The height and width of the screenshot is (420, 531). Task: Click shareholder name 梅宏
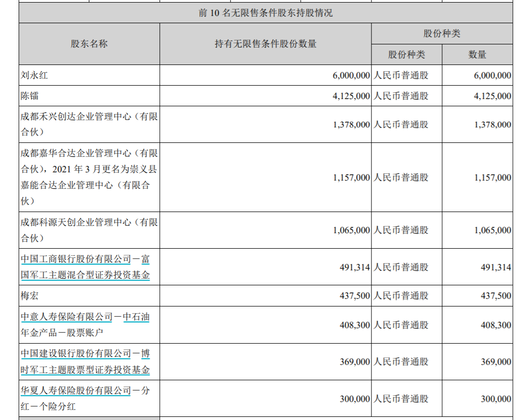29,296
